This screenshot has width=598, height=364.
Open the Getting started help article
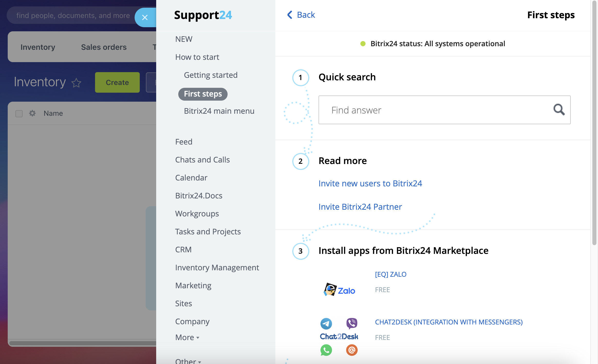210,75
